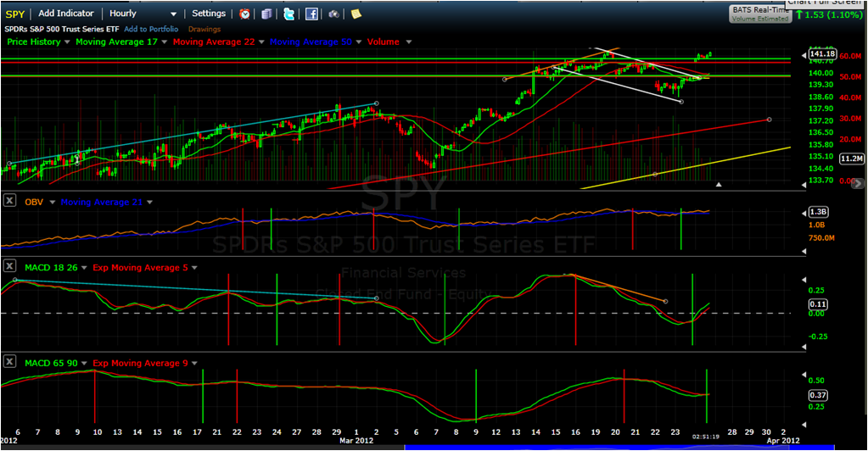Click the Add to Portfolio link
The height and width of the screenshot is (451, 868).
(151, 29)
